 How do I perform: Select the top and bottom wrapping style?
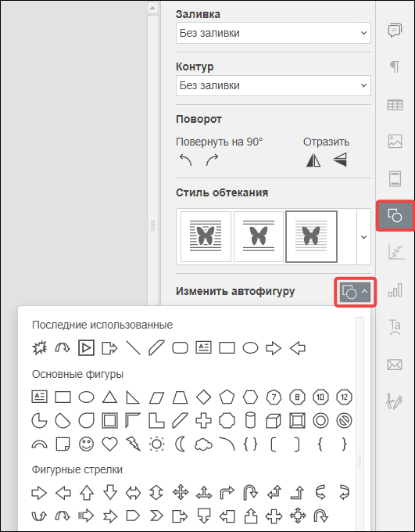pos(259,236)
